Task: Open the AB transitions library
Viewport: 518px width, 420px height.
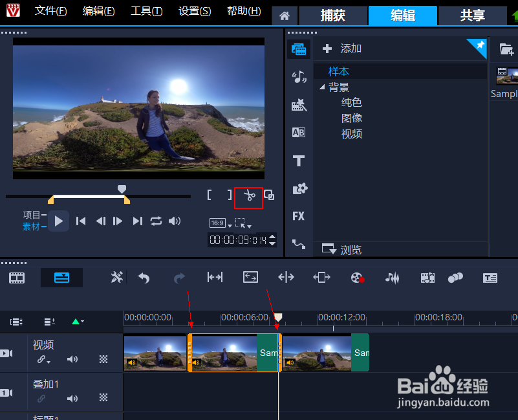Action: point(299,132)
